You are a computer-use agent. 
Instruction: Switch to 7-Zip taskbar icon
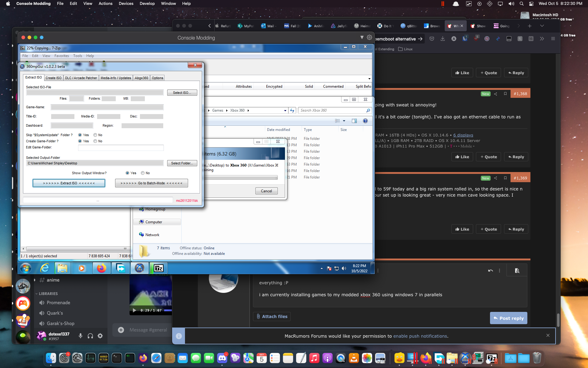pos(159,268)
